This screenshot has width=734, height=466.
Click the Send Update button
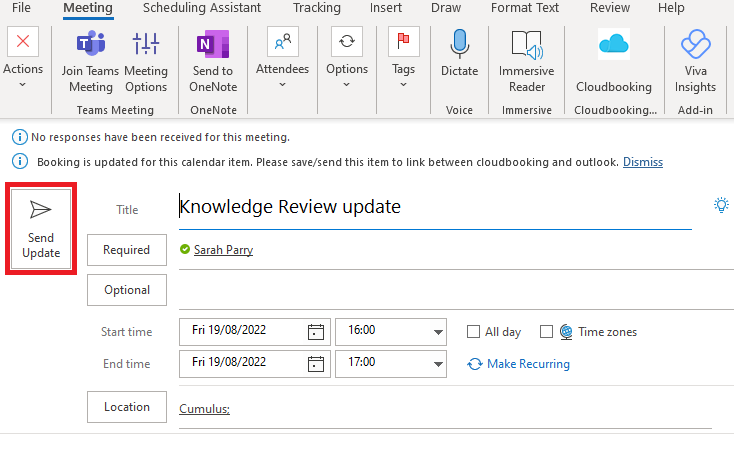pos(41,229)
